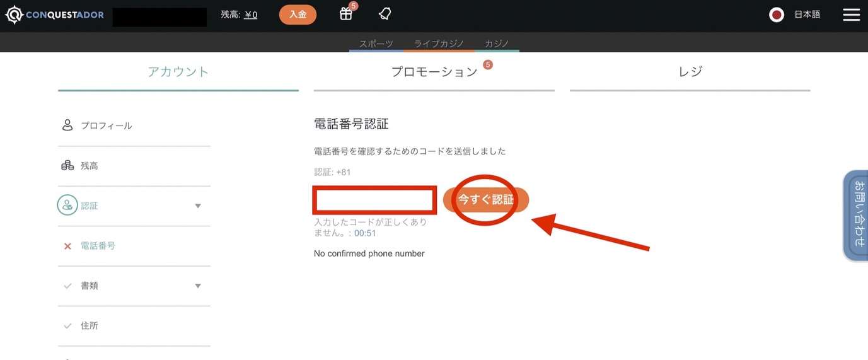Open the カジノ section
Image resolution: width=868 pixels, height=360 pixels.
tap(497, 44)
